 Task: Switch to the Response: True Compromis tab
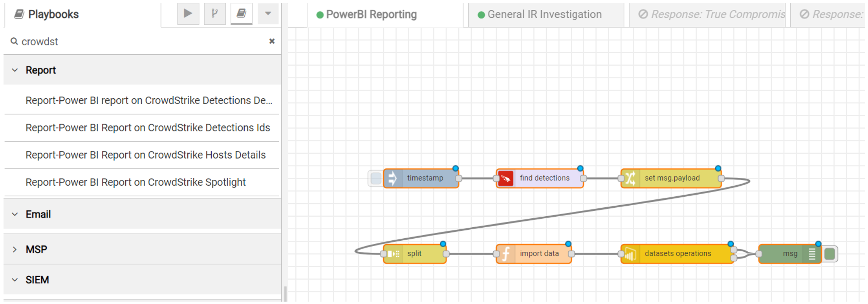click(x=707, y=15)
